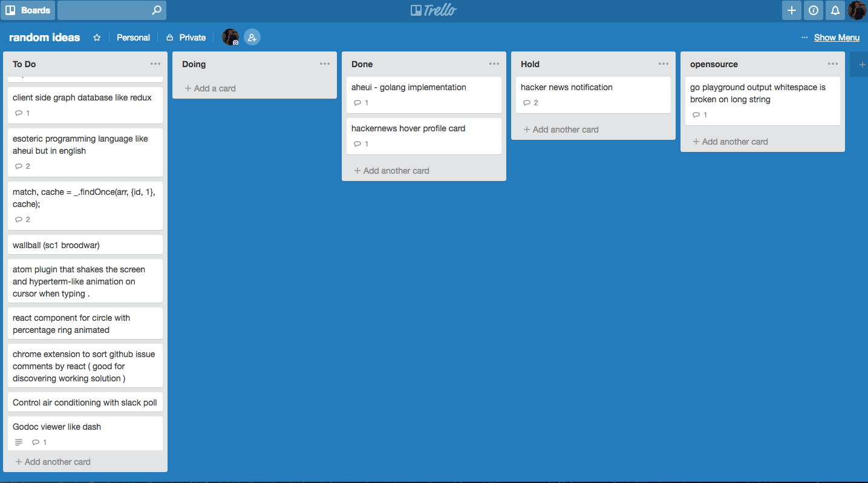Image resolution: width=868 pixels, height=483 pixels.
Task: Click comment icon on go playground card
Action: click(696, 115)
